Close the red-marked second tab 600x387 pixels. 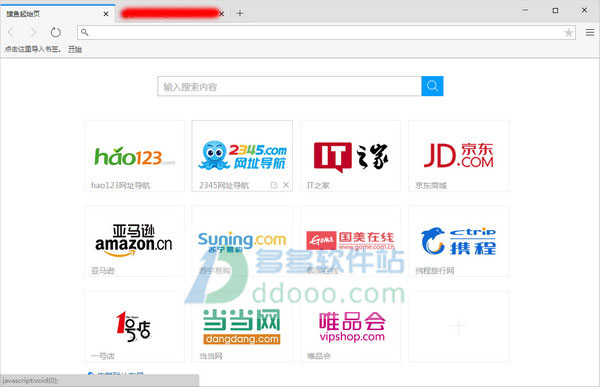click(x=222, y=14)
